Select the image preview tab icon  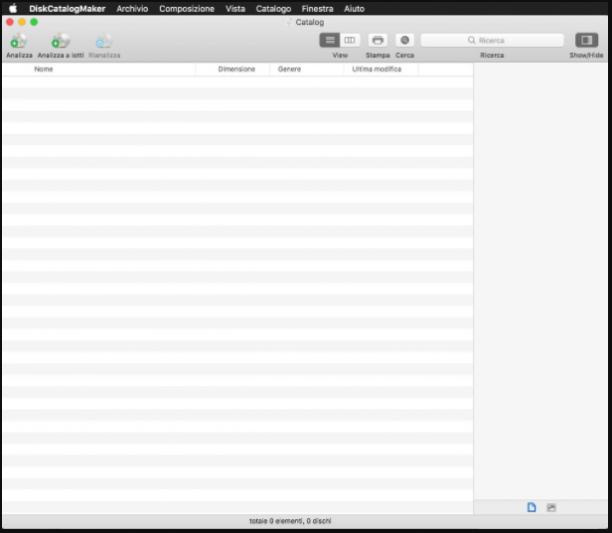pyautogui.click(x=551, y=508)
